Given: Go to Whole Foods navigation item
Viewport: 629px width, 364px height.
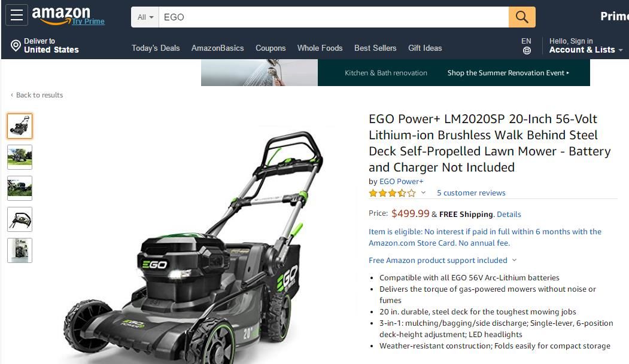Looking at the screenshot, I should (x=320, y=48).
